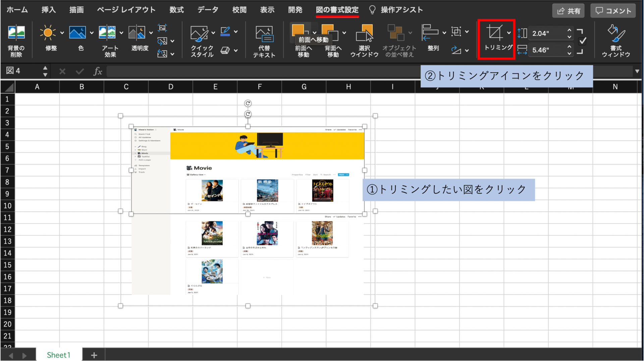Add a new sheet with plus button
Image resolution: width=644 pixels, height=361 pixels.
[x=94, y=355]
